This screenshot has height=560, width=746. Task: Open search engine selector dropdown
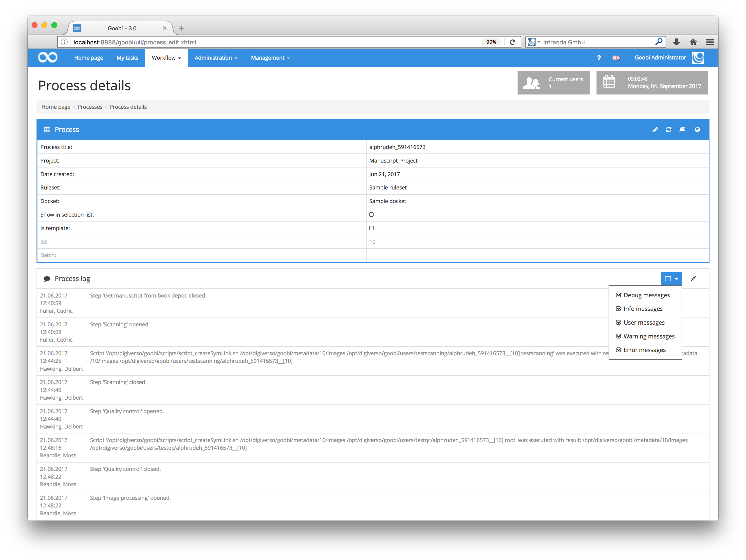click(x=534, y=42)
